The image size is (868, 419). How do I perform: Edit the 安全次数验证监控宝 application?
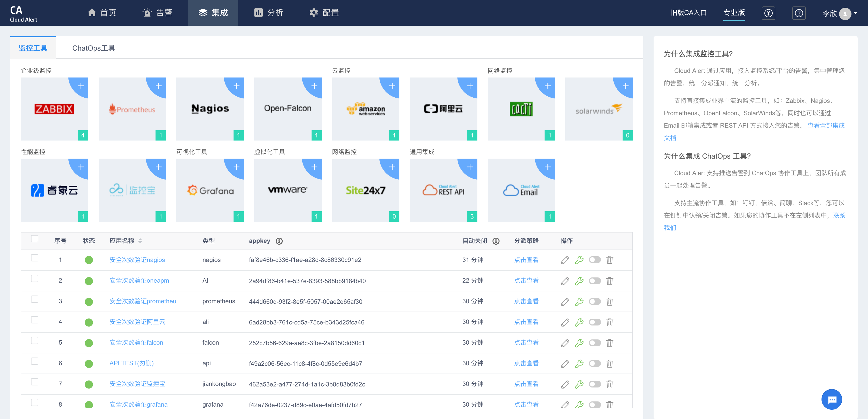pyautogui.click(x=565, y=384)
